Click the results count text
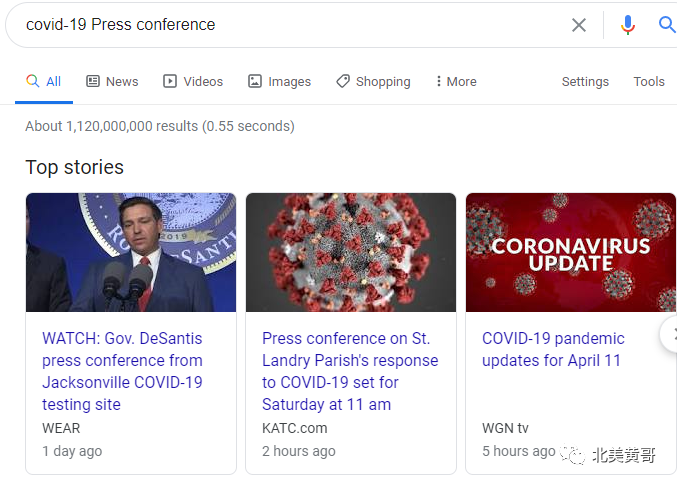This screenshot has height=484, width=677. pos(160,126)
